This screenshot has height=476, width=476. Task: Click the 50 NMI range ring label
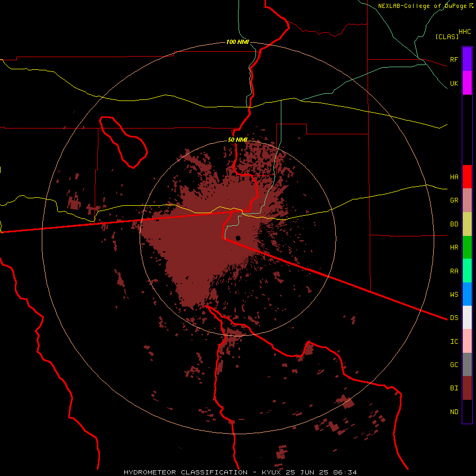[237, 140]
